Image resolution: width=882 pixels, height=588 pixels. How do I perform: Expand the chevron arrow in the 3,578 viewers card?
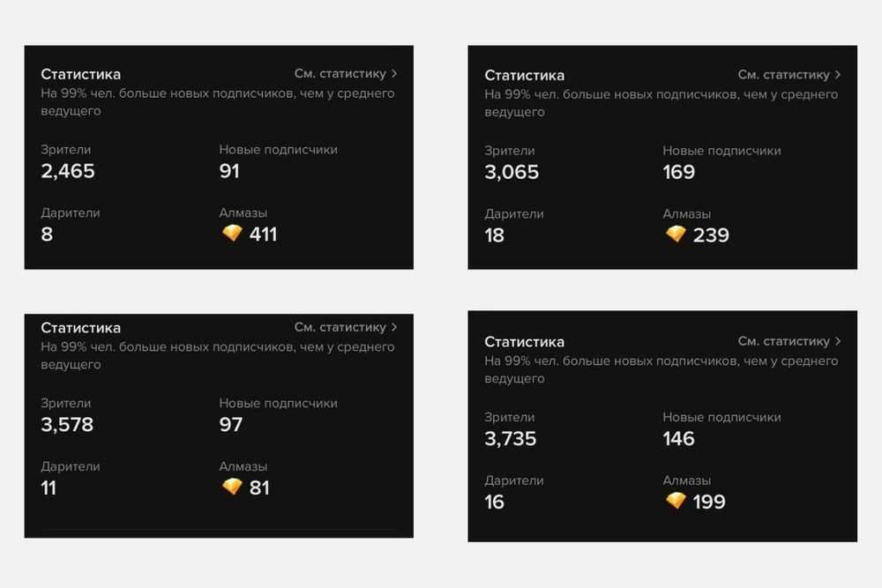(x=394, y=327)
